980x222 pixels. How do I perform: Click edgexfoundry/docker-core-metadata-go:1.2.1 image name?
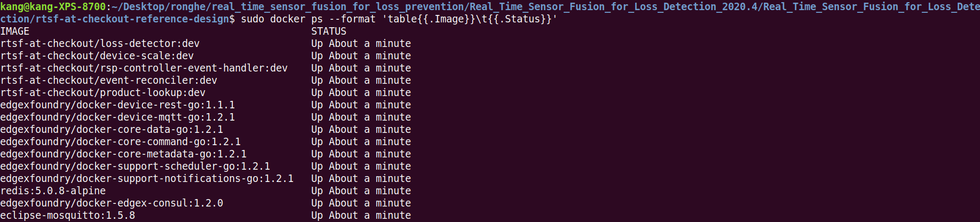tap(123, 154)
